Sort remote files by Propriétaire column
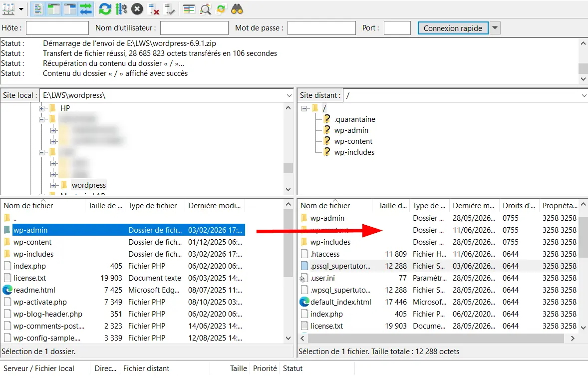The height and width of the screenshot is (387, 588). pyautogui.click(x=560, y=206)
